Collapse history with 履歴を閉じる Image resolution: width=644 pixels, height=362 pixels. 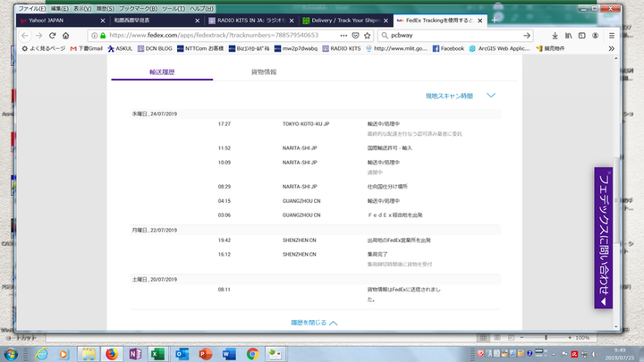(x=314, y=322)
